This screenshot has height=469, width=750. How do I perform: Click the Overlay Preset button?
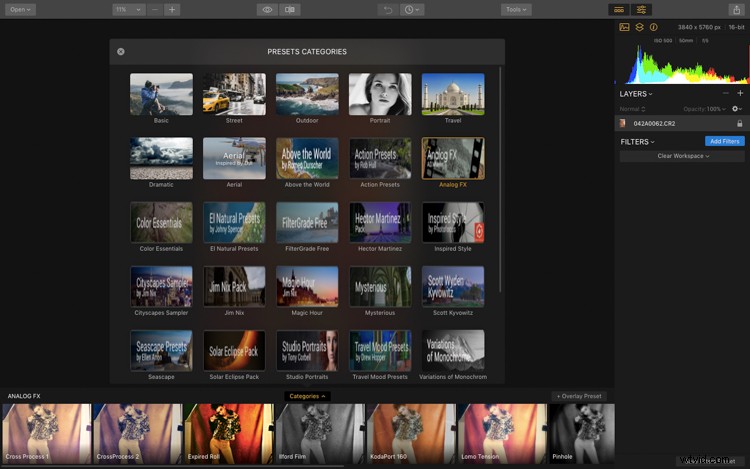579,396
